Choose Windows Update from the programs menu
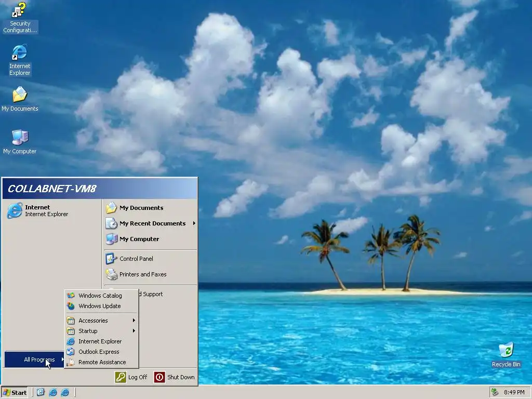Screen dimensions: 532x399 pos(101,306)
